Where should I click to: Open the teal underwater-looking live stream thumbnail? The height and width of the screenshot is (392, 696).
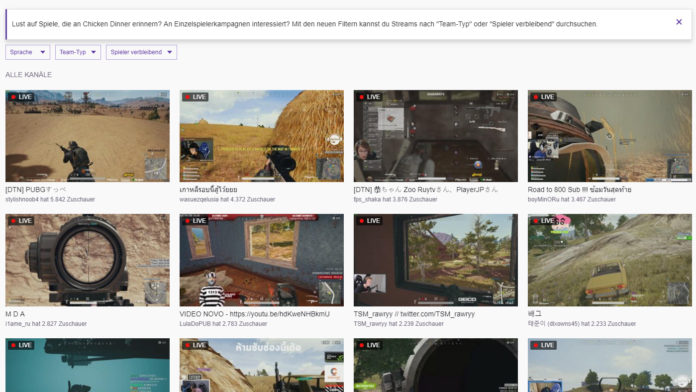click(x=87, y=365)
